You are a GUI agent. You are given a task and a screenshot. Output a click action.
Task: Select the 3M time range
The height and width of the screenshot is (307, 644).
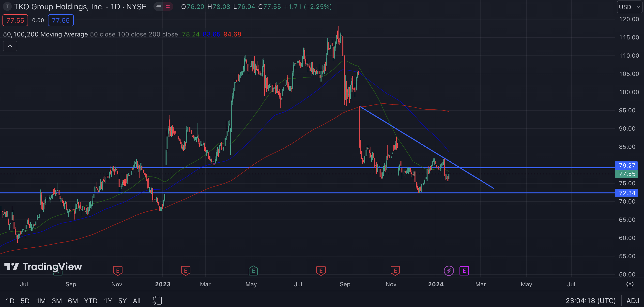57,301
